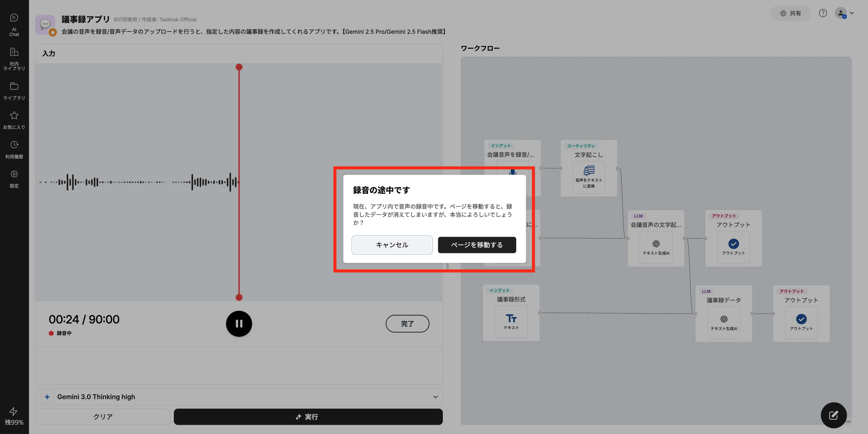This screenshot has height=434, width=868.
Task: Click the help question mark icon
Action: click(822, 13)
